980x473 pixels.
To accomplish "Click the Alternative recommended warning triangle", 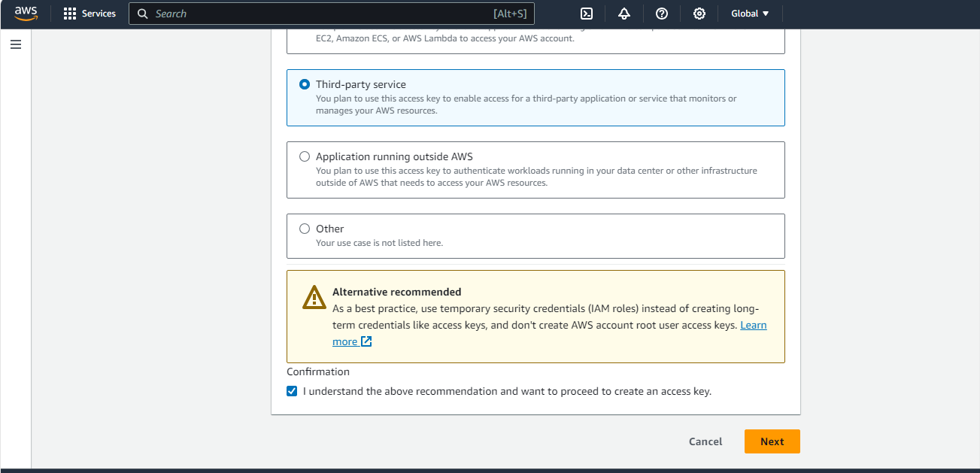I will [314, 297].
